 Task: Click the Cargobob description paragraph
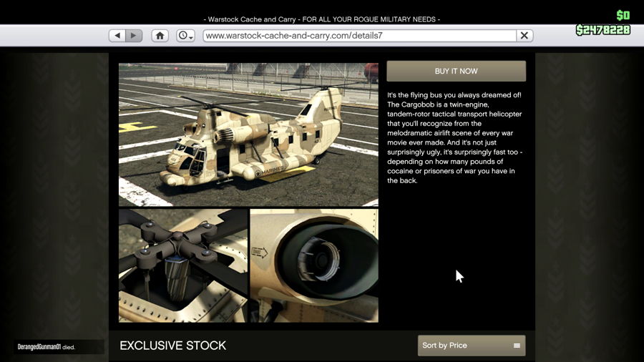(x=454, y=137)
